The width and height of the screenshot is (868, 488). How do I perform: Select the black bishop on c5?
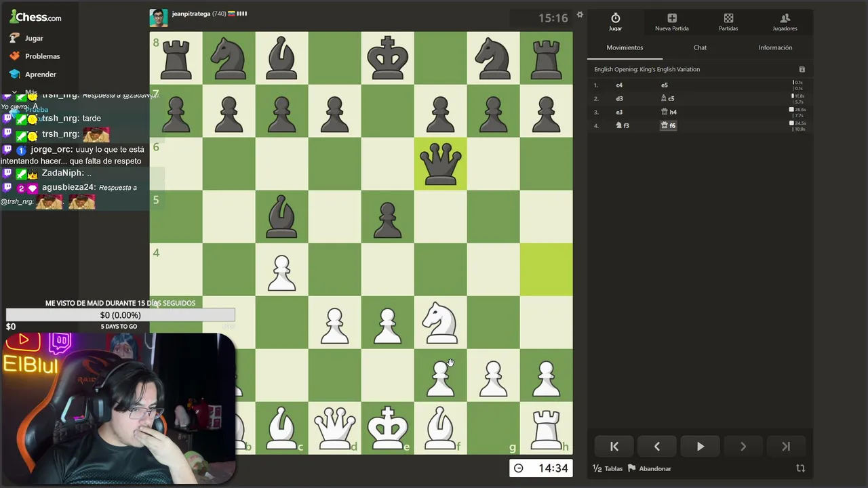[282, 217]
